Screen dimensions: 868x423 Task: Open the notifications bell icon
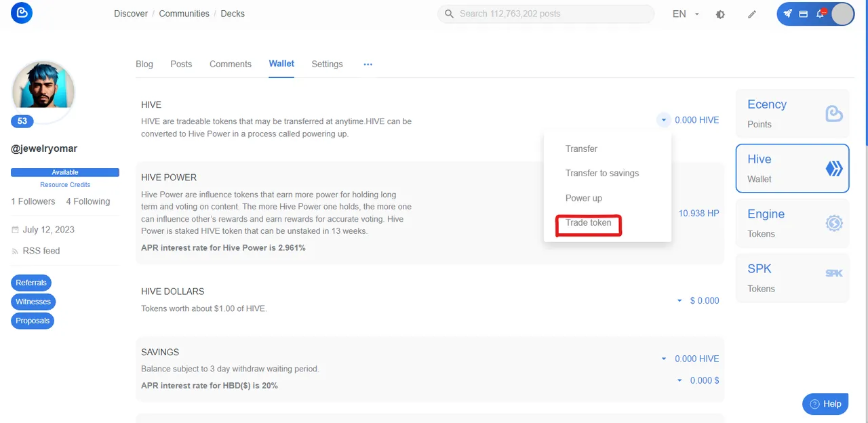(x=821, y=14)
